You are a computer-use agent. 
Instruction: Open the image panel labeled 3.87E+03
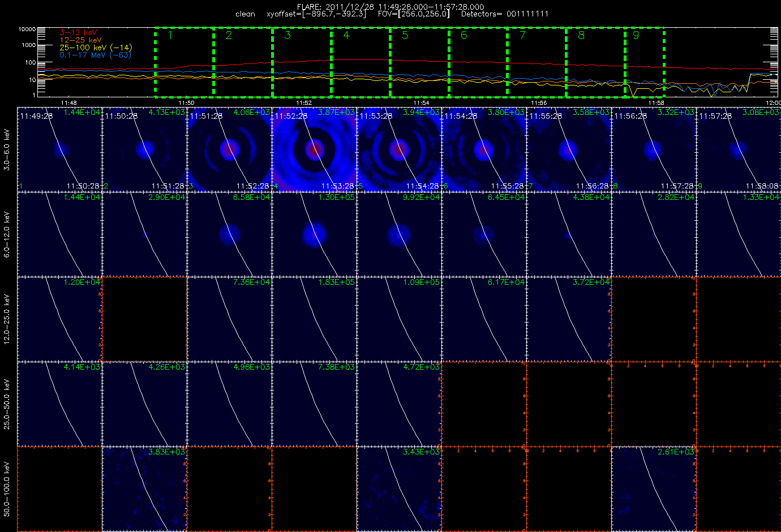pos(314,149)
